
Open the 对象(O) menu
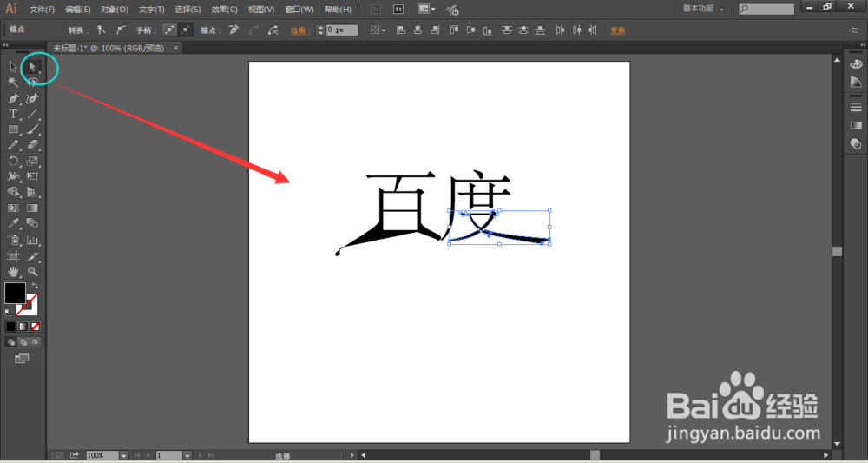point(114,10)
